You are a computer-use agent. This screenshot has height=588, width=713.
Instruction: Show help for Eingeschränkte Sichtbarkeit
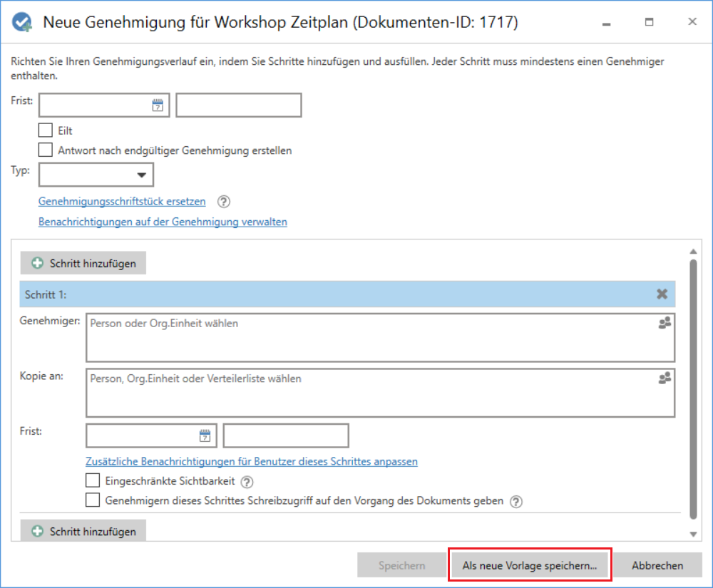pos(247,482)
